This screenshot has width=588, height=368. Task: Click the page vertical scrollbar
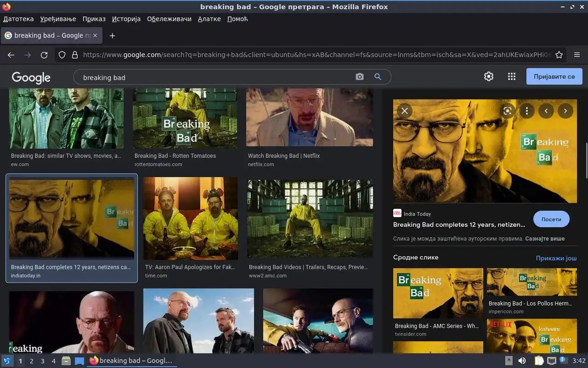586,161
